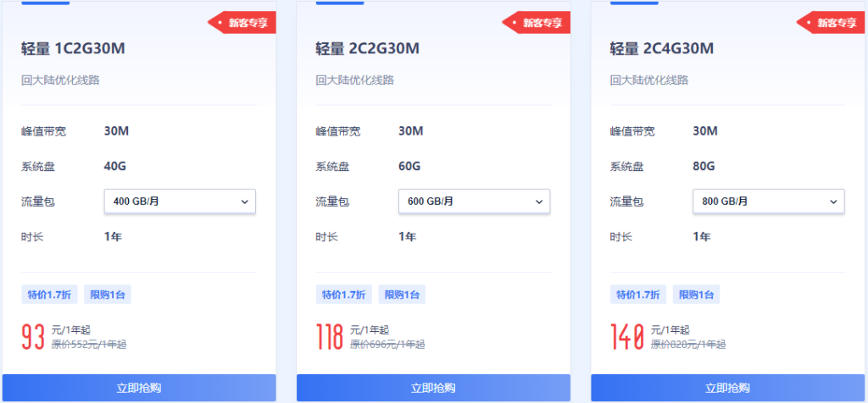Viewport: 868px width, 403px height.
Task: Open the 轻量 2C2G30M plan title
Action: click(x=367, y=48)
